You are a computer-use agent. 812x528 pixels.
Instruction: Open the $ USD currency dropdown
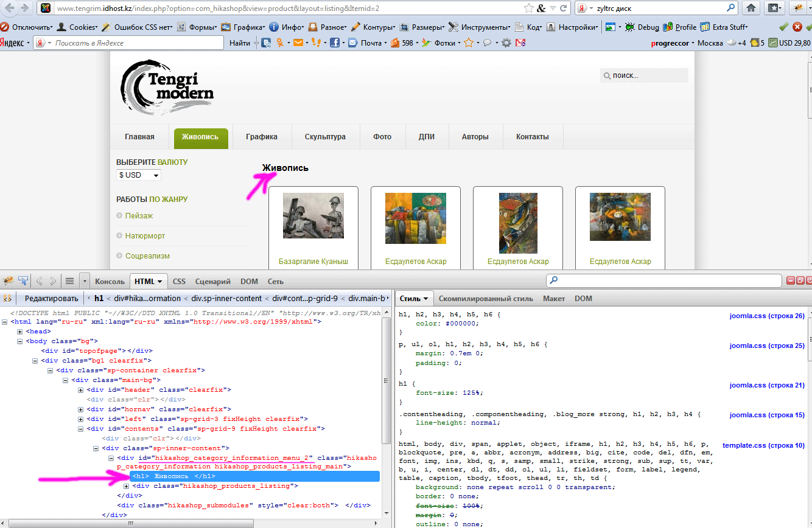tap(139, 175)
